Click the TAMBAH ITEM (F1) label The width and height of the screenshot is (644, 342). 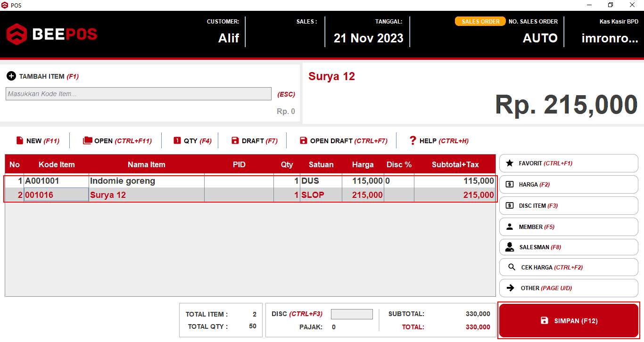[49, 76]
